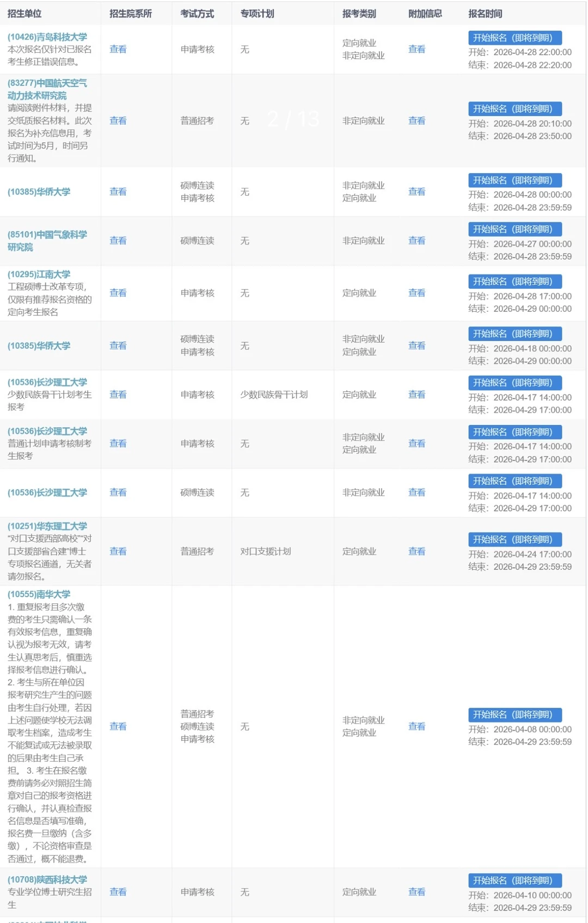View 招生院系所 for 华侨大学 row starting 2026-04-28
Viewport: 588px width, 923px height.
[118, 191]
